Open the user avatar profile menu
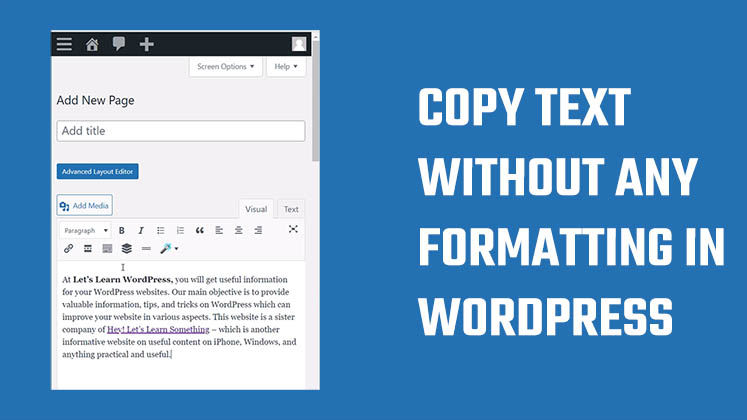 click(299, 44)
